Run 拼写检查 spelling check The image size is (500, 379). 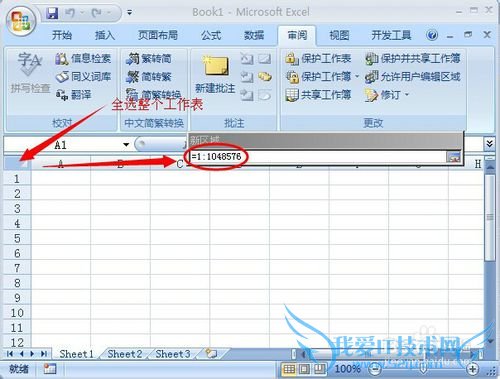pos(30,73)
